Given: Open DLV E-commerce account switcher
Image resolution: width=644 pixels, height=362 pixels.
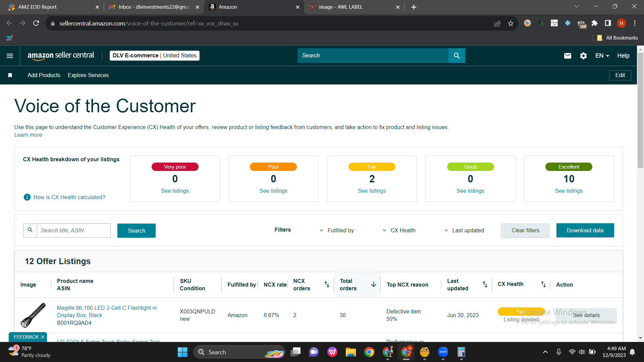Looking at the screenshot, I should point(155,56).
